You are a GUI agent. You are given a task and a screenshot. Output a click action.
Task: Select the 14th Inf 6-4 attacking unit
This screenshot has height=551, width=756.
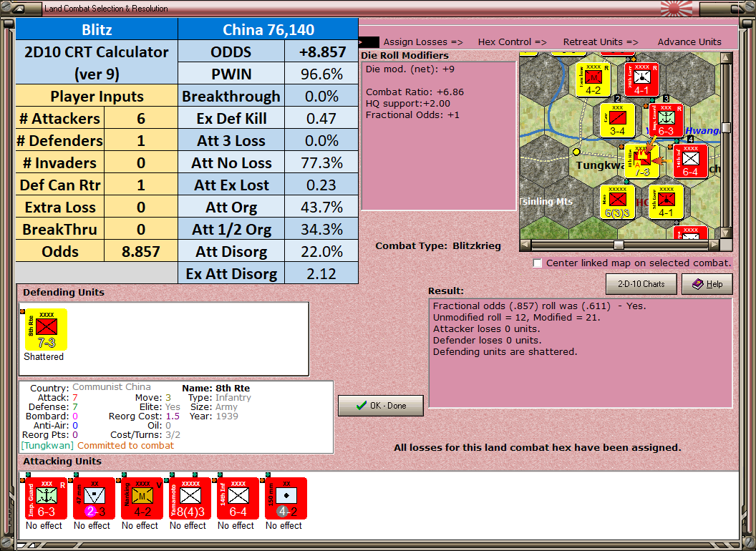[x=238, y=499]
